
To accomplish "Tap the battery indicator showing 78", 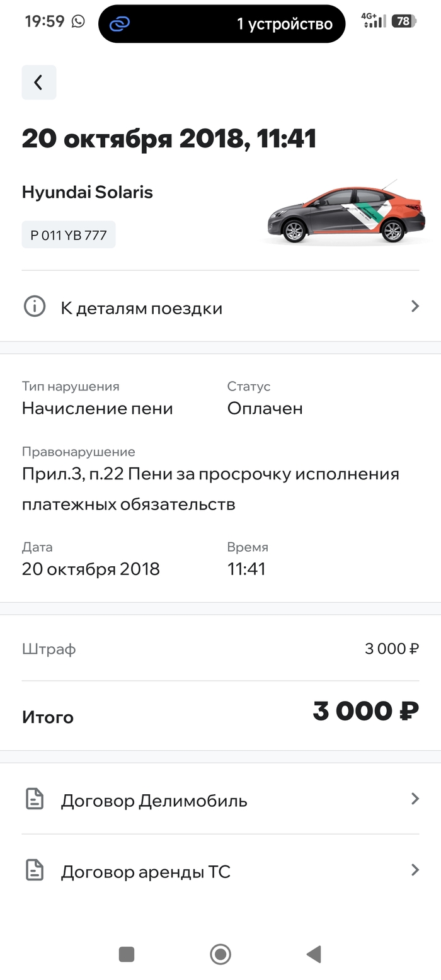I will (x=404, y=21).
